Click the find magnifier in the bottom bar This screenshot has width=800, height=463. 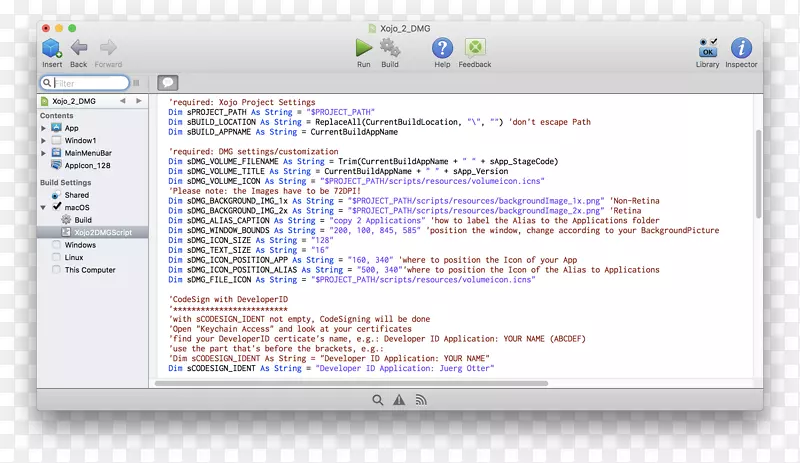pos(378,399)
